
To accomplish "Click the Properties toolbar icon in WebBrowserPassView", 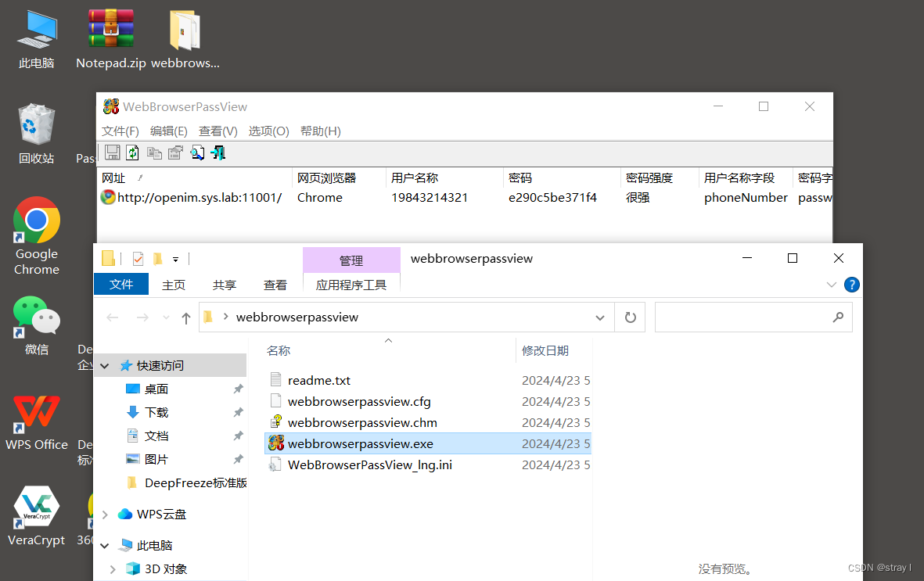I will [175, 153].
